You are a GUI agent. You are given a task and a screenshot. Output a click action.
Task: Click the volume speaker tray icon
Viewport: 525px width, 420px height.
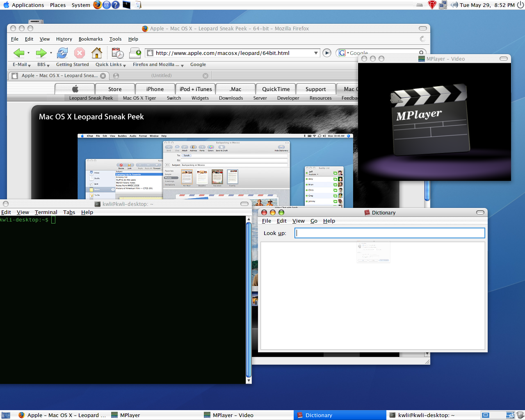(x=454, y=5)
